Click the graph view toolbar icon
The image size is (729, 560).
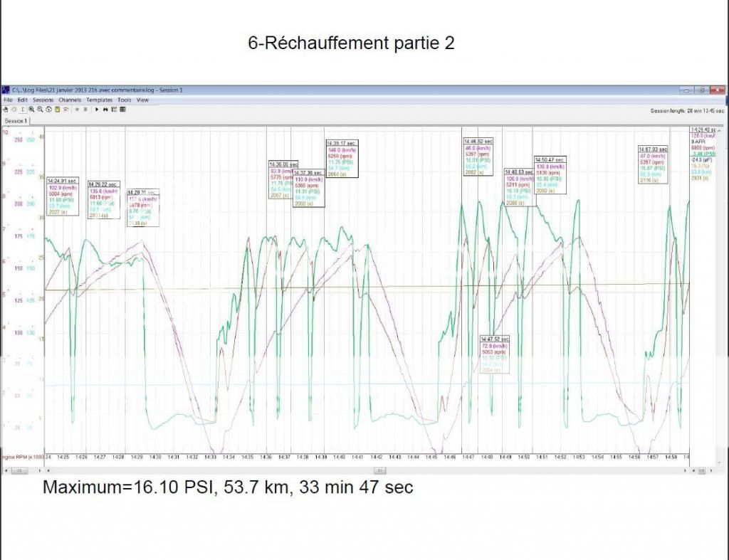(x=115, y=110)
